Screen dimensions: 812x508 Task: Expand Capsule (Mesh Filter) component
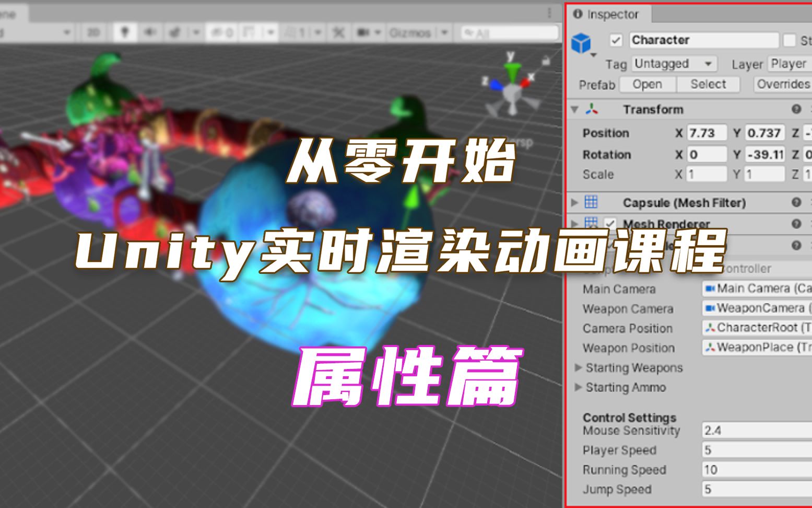pyautogui.click(x=574, y=202)
